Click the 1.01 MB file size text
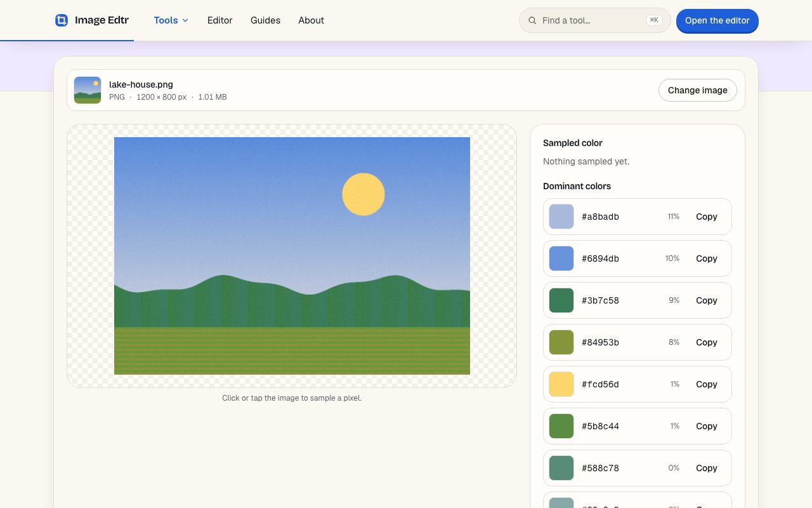 [213, 97]
